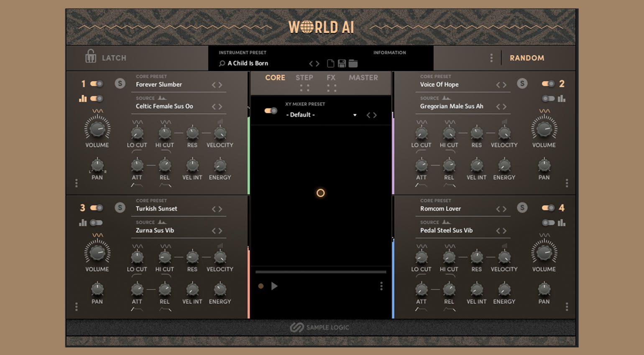644x355 pixels.
Task: Click the XY motion record dot
Action: pos(261,286)
